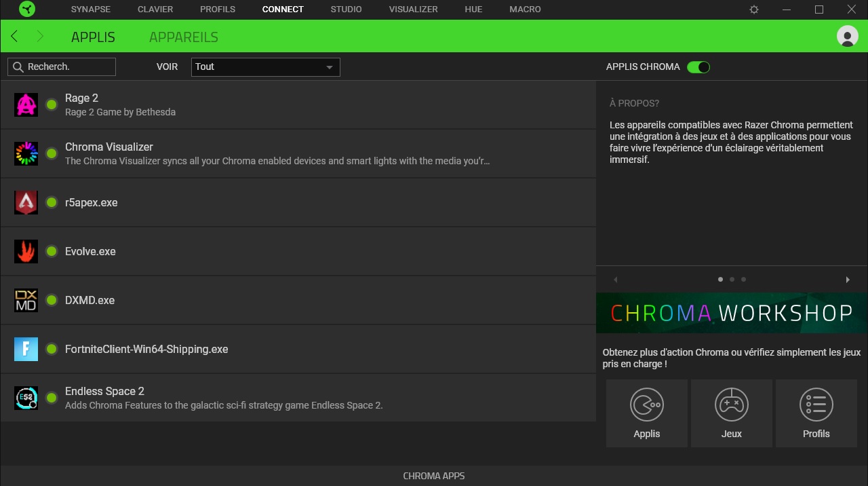Switch to the Studio tab
This screenshot has width=868, height=486.
(346, 10)
